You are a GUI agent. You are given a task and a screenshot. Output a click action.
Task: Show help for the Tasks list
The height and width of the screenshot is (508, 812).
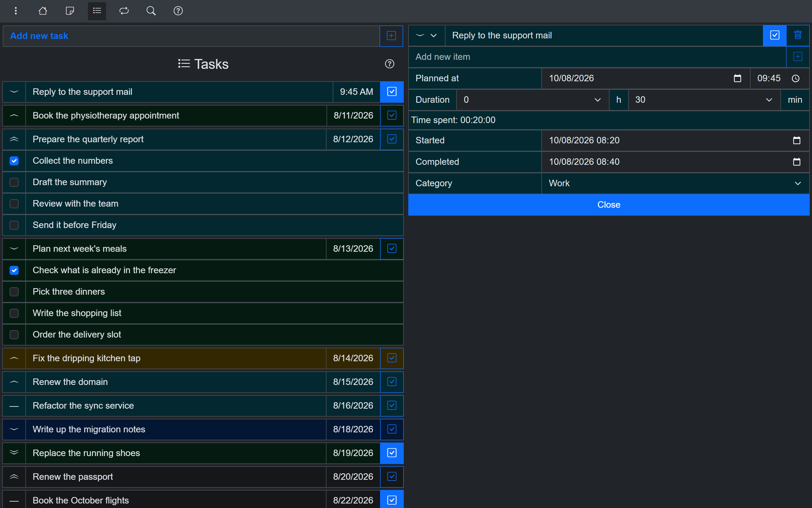coord(390,64)
